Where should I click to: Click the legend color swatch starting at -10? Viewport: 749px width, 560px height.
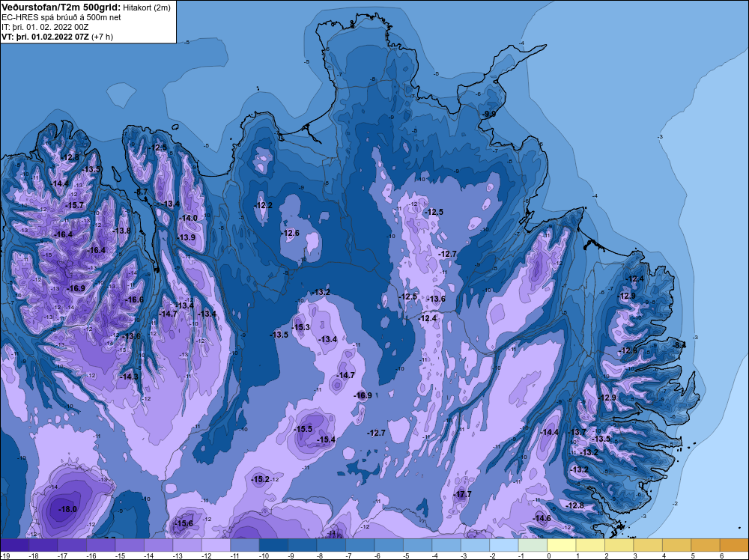(x=273, y=545)
